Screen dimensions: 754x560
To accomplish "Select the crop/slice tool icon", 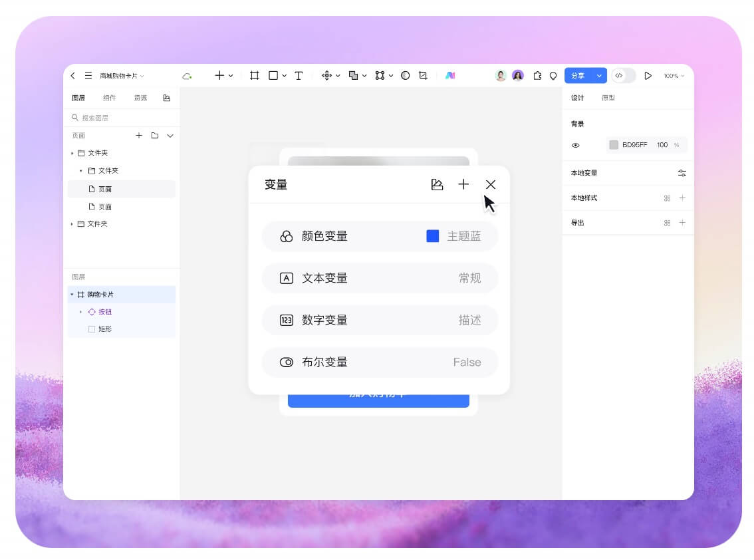I will 422,75.
